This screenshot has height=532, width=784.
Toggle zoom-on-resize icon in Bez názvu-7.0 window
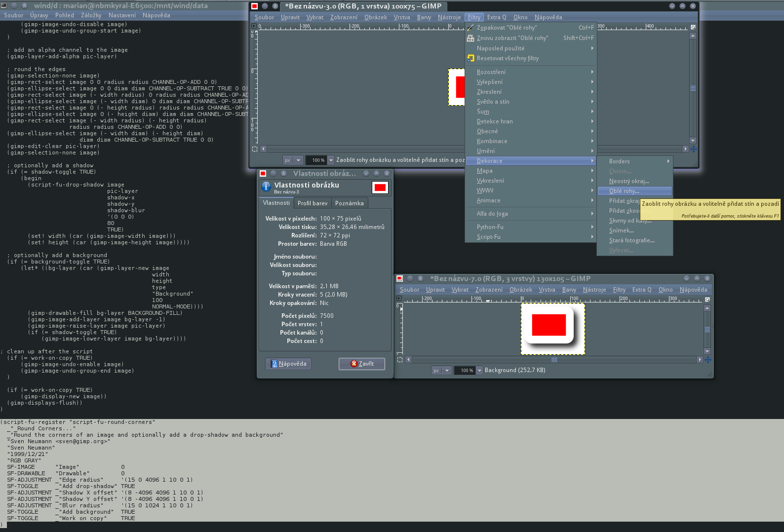(707, 299)
